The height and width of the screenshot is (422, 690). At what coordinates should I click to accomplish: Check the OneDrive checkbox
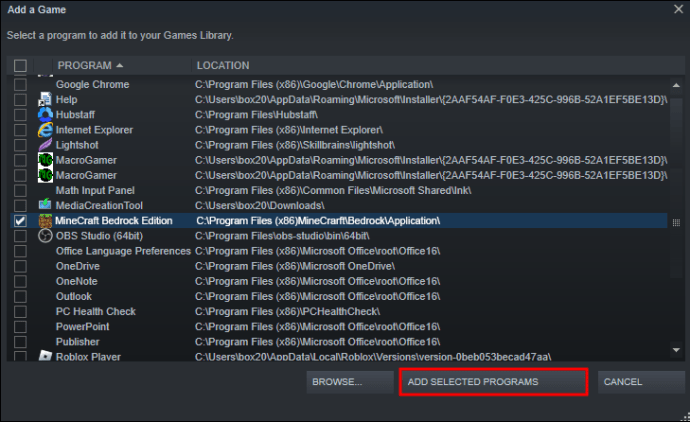click(x=20, y=266)
